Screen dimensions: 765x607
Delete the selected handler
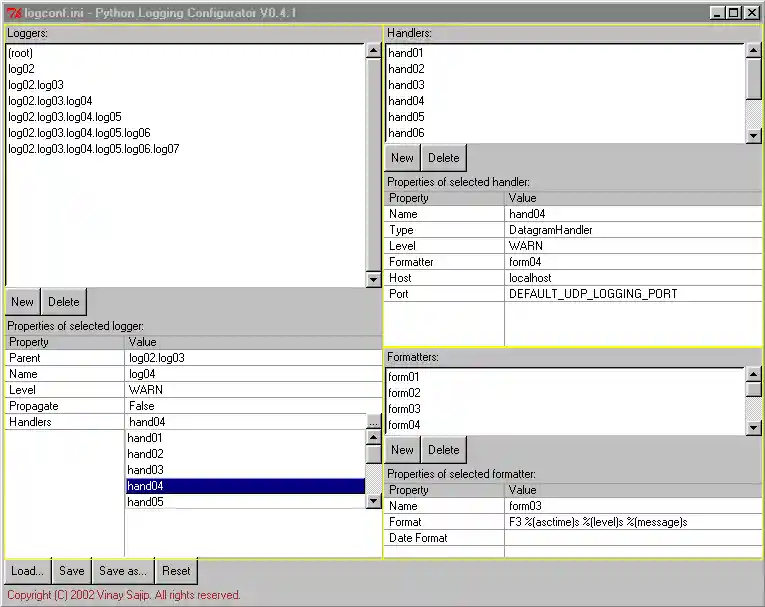point(443,158)
